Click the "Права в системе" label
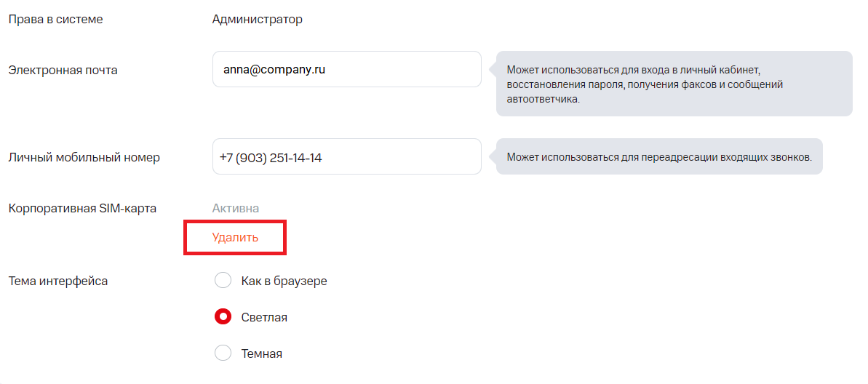868x384 pixels. click(x=55, y=19)
